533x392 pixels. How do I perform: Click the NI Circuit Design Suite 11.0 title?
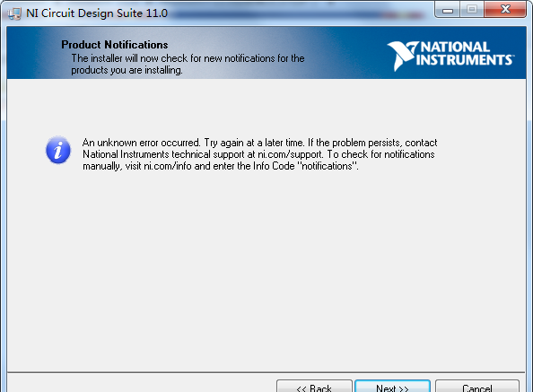(x=97, y=13)
